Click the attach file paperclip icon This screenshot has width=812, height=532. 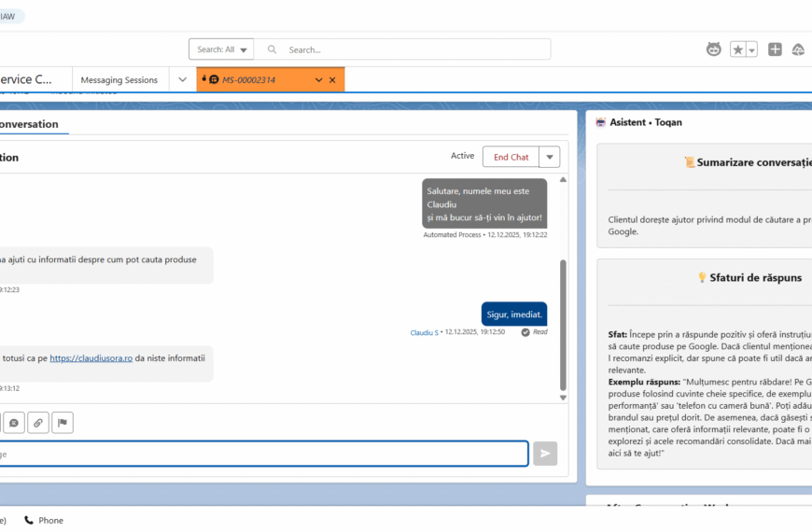click(38, 423)
